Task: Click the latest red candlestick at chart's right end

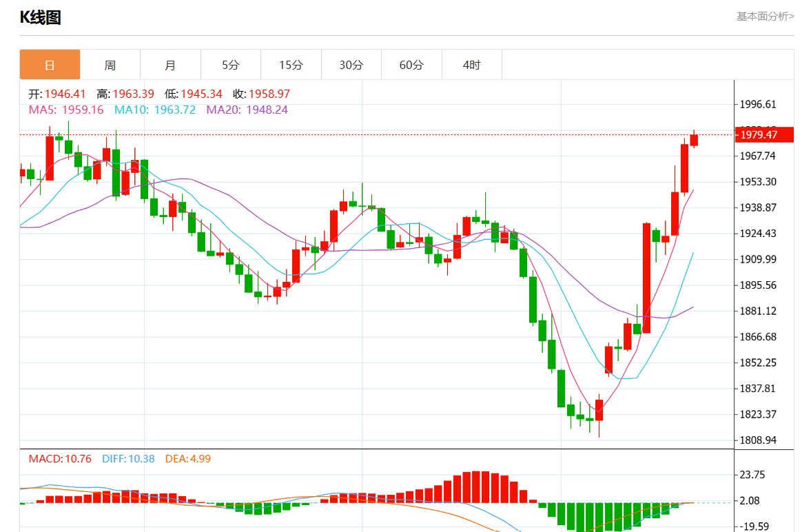Action: tap(694, 140)
